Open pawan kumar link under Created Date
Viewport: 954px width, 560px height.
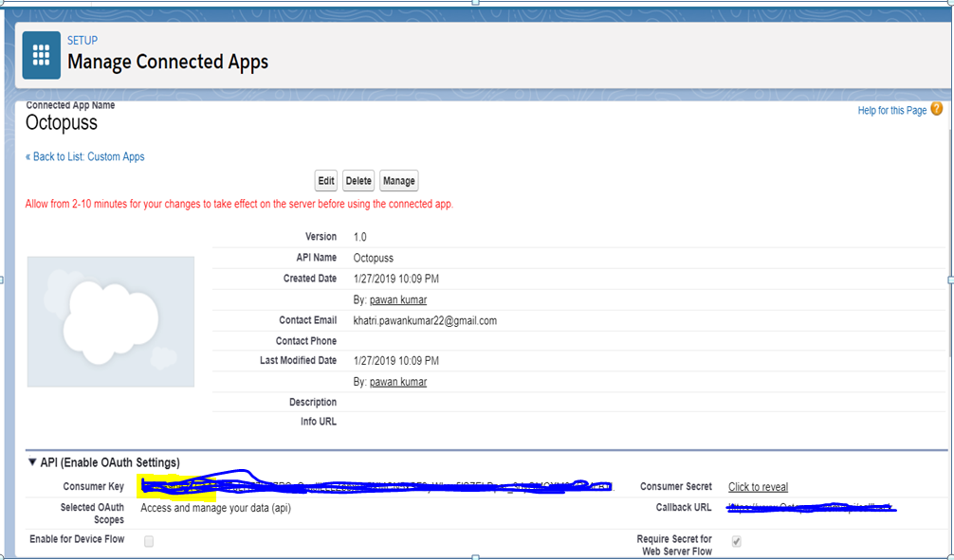(x=398, y=299)
